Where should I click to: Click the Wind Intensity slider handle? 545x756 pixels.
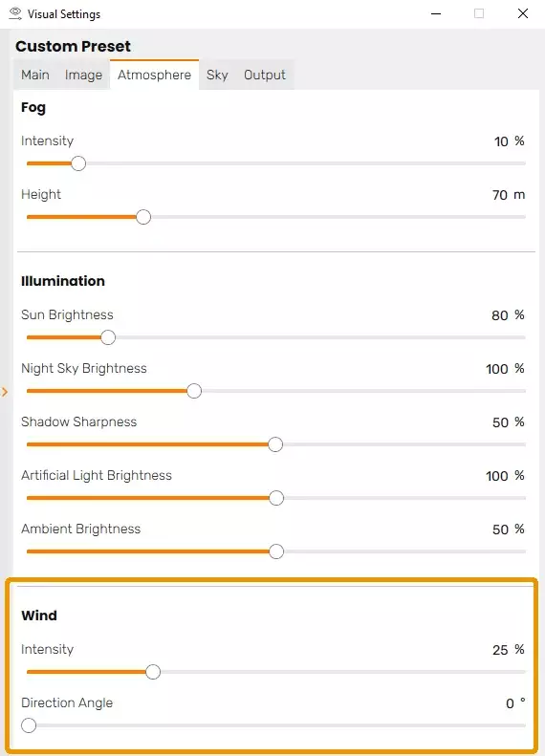(x=153, y=672)
